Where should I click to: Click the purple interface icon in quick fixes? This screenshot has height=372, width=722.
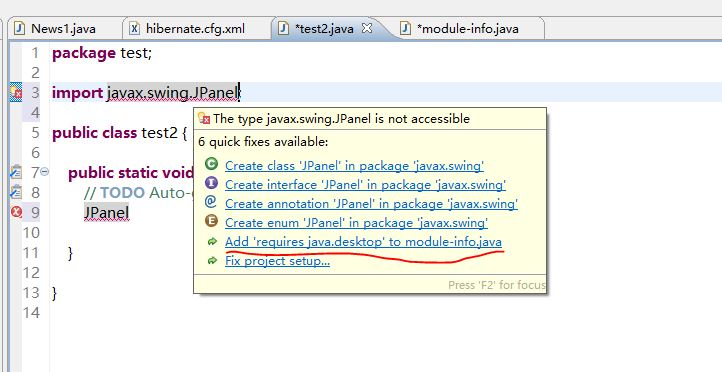[211, 183]
